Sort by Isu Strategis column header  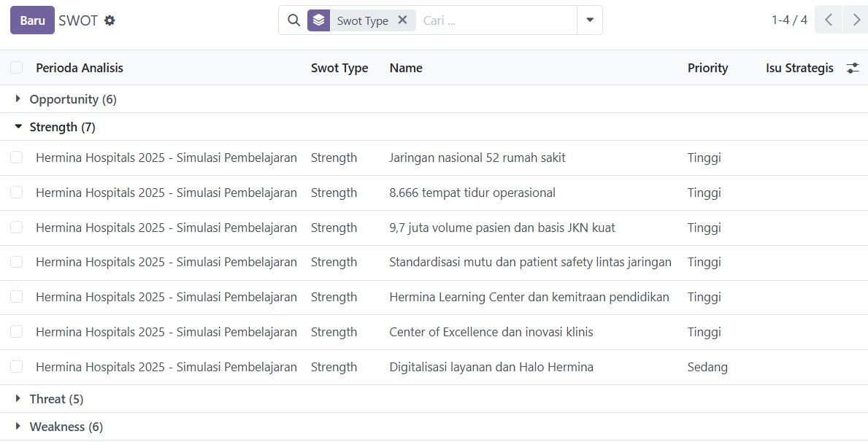(799, 68)
